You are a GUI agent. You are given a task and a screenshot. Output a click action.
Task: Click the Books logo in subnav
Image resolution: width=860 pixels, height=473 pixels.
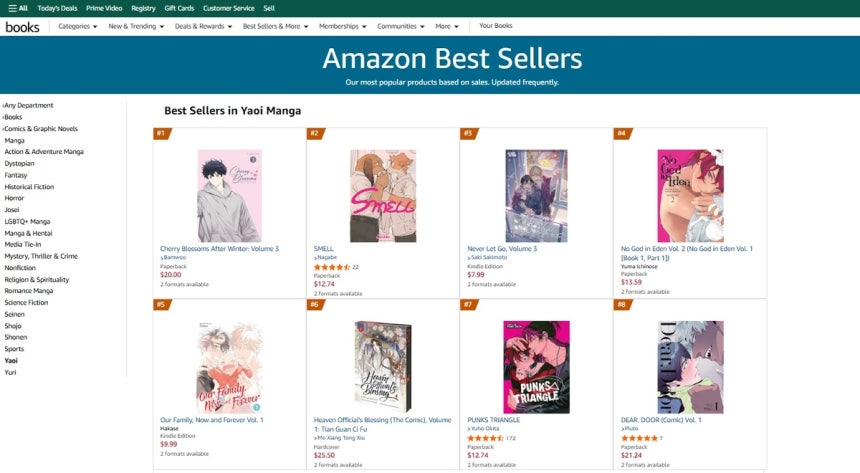click(x=22, y=27)
